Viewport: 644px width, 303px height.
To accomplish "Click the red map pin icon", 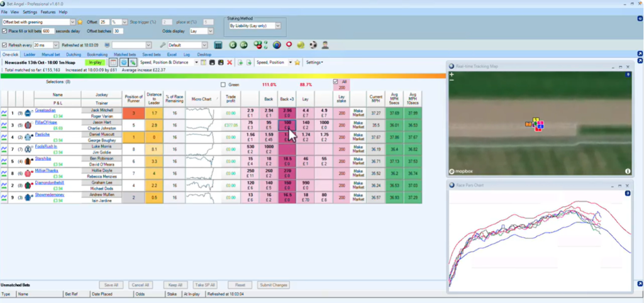I will pyautogui.click(x=289, y=45).
